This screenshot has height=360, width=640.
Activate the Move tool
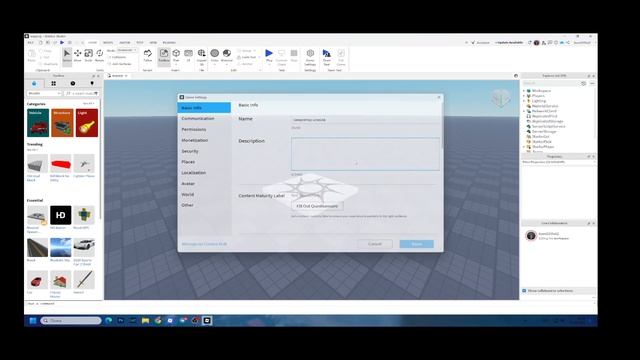[x=78, y=55]
